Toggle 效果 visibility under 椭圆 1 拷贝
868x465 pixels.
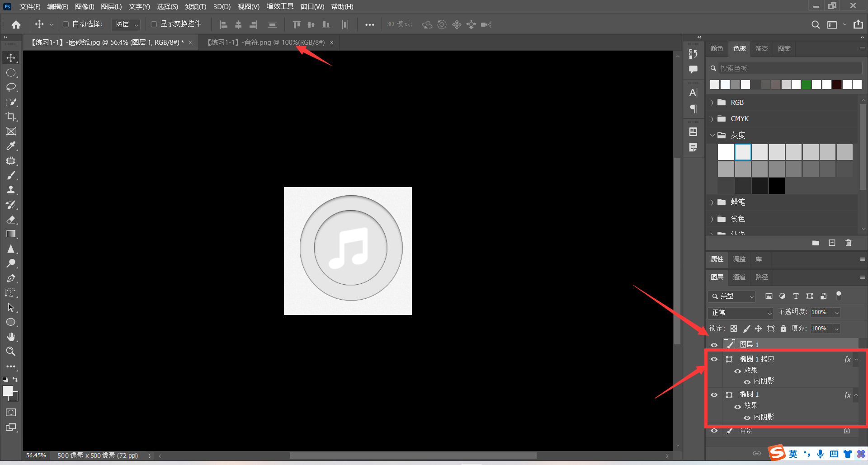(737, 371)
